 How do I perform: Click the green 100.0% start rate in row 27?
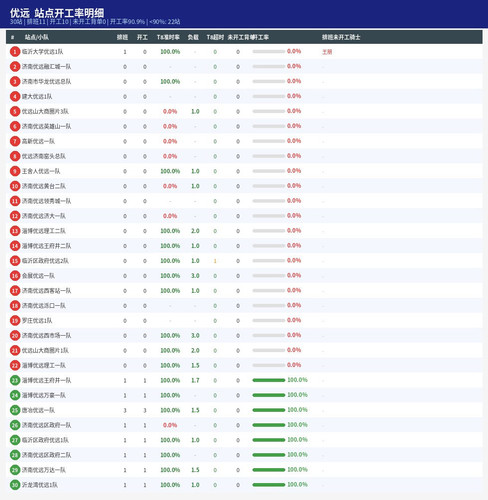(x=297, y=440)
